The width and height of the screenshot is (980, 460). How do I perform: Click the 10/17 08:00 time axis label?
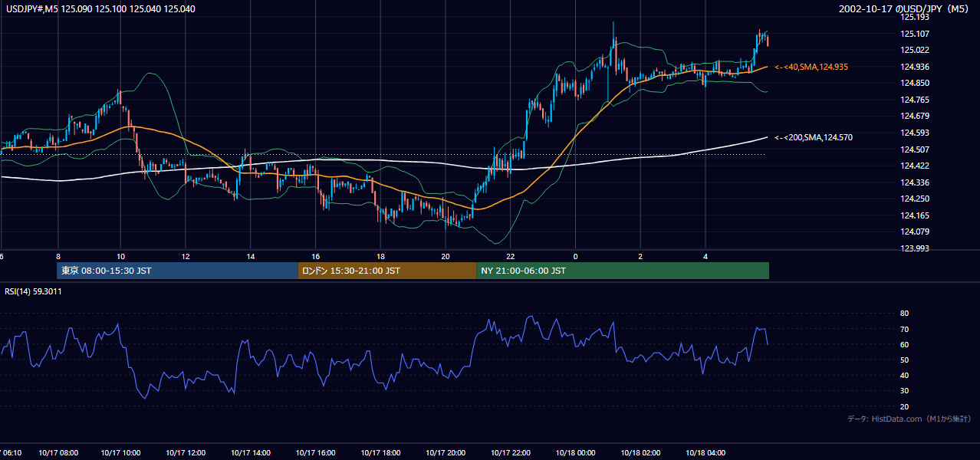(57, 453)
